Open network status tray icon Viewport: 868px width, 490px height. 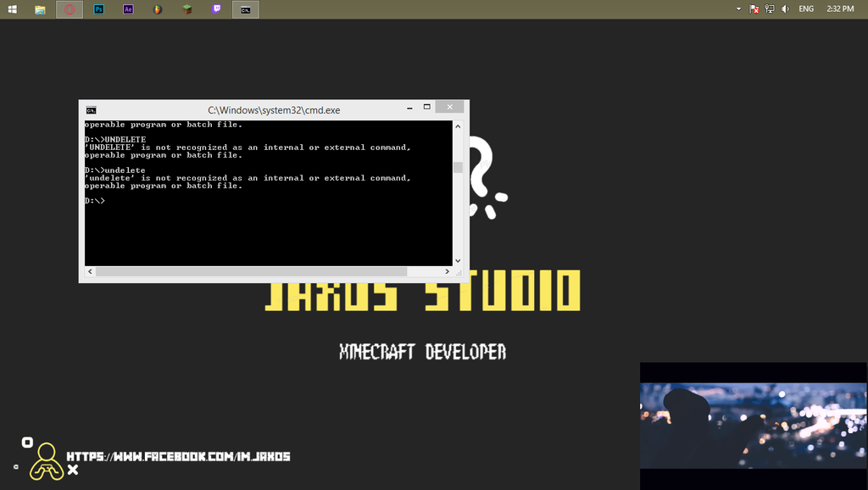[770, 8]
